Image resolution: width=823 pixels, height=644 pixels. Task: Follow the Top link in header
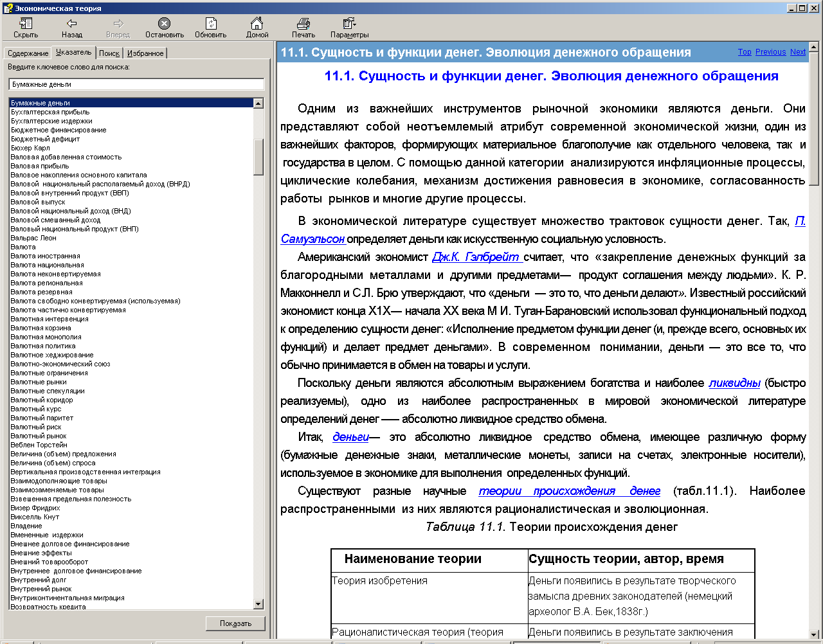(x=745, y=52)
